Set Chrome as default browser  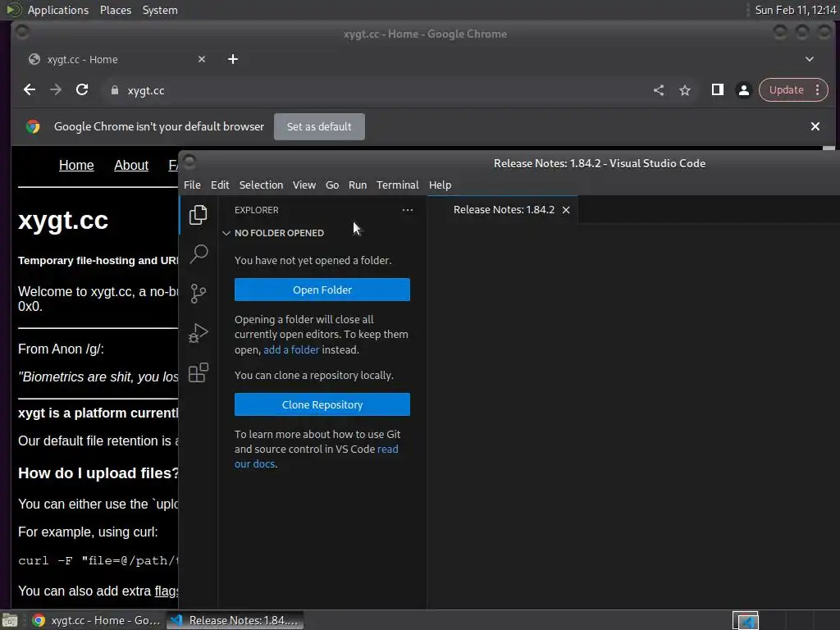(x=319, y=127)
